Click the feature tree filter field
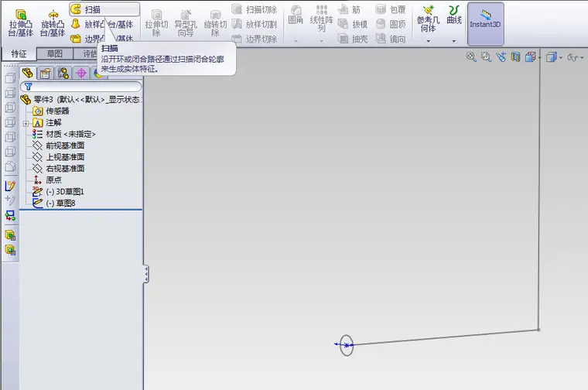 pos(81,87)
